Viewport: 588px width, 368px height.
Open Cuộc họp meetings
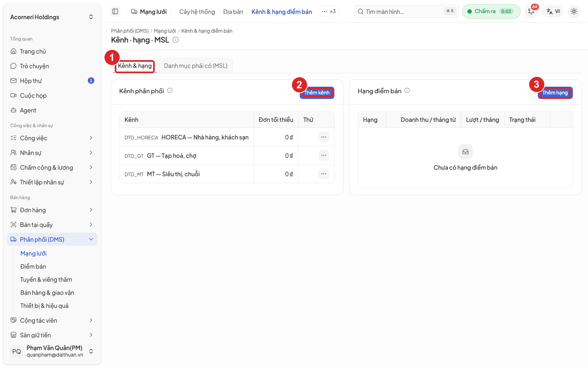click(52, 96)
